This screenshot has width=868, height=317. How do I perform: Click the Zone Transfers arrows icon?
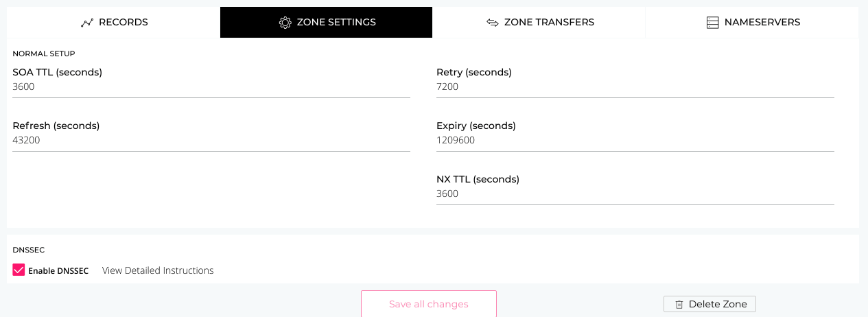pyautogui.click(x=492, y=23)
